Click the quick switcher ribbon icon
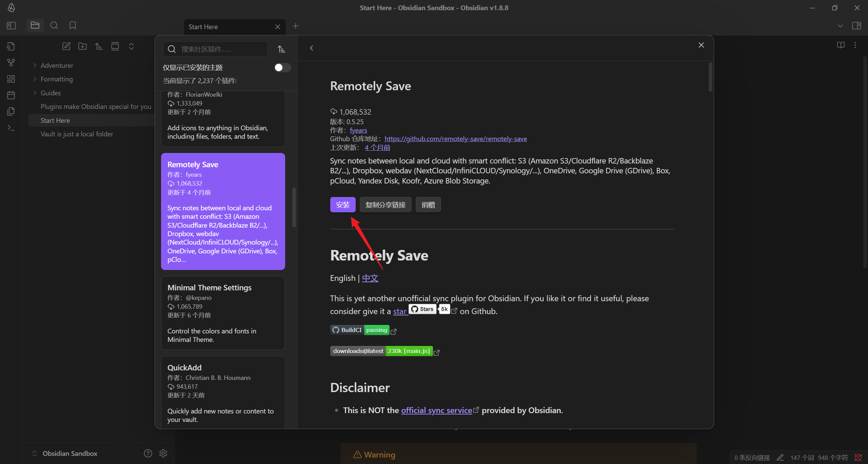Image resolution: width=868 pixels, height=464 pixels. point(11,46)
